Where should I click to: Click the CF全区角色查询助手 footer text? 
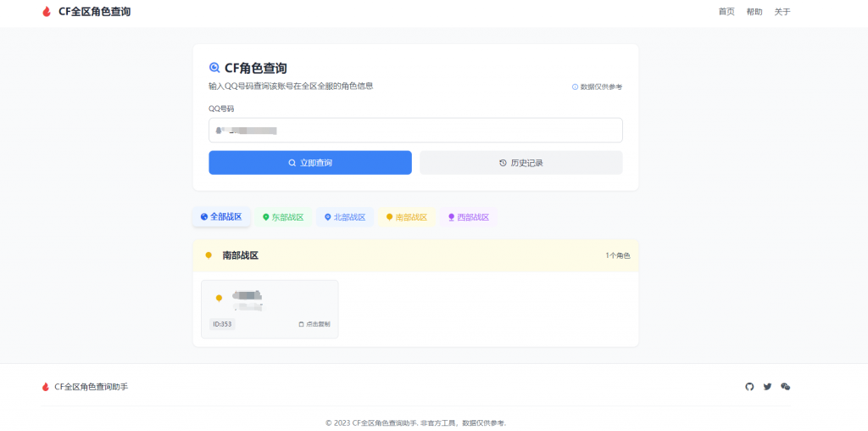point(92,387)
